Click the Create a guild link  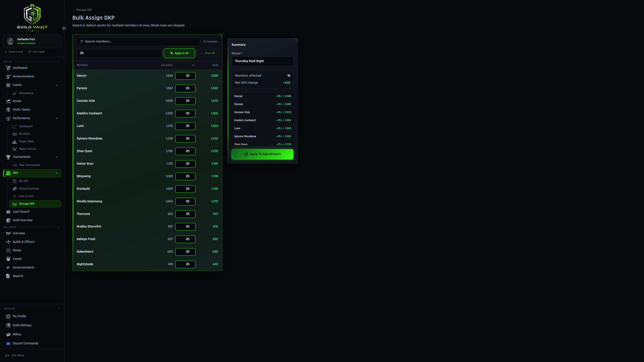[14, 52]
